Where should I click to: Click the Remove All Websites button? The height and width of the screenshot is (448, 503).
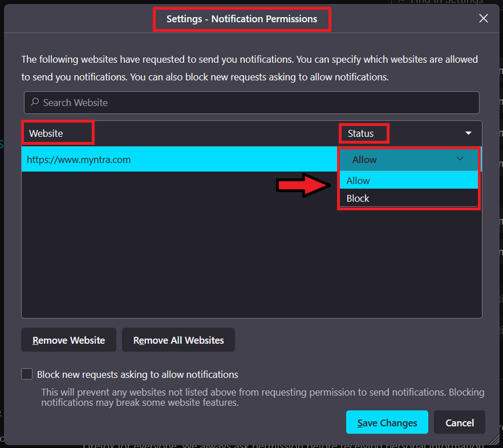[178, 340]
